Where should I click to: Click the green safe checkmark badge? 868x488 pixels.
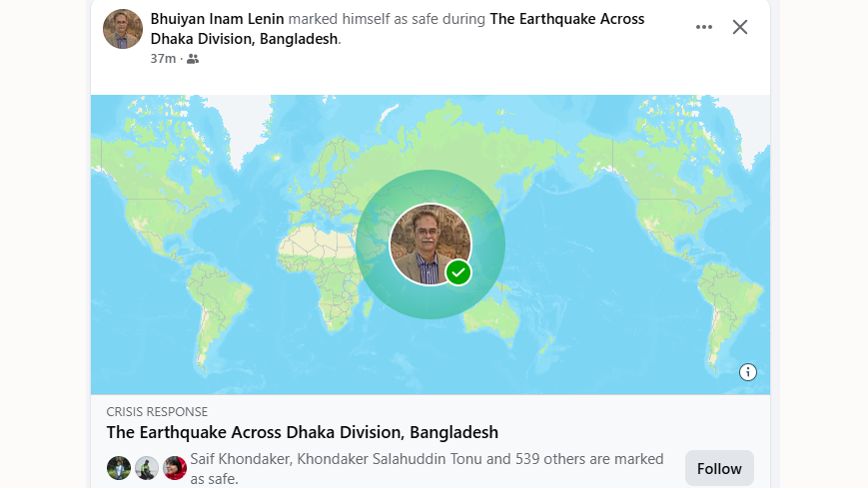[x=458, y=271]
